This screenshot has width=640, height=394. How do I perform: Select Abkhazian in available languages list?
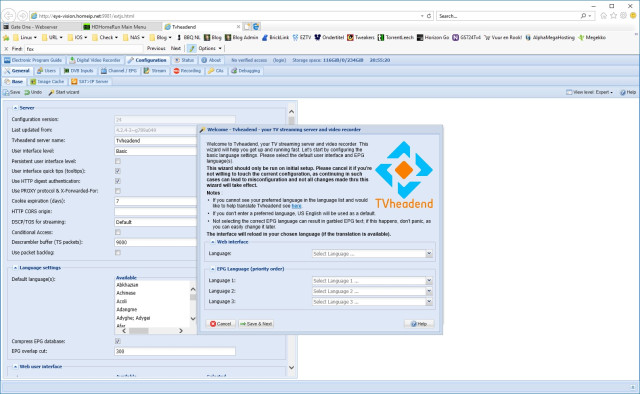pyautogui.click(x=127, y=285)
